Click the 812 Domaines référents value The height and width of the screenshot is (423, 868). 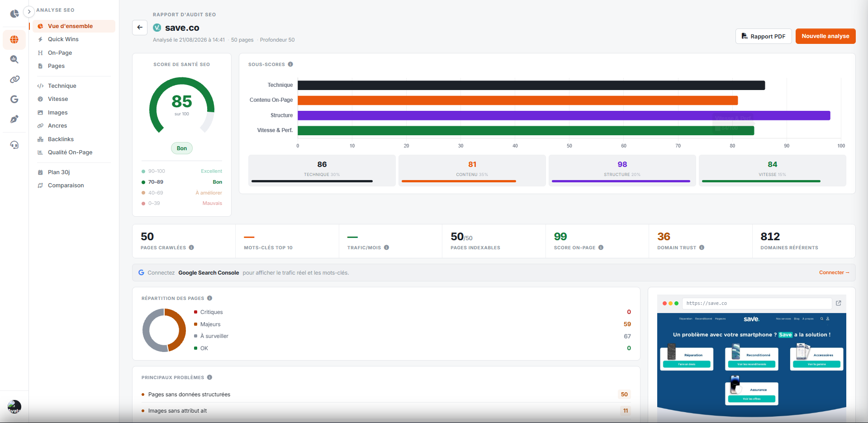click(x=770, y=237)
